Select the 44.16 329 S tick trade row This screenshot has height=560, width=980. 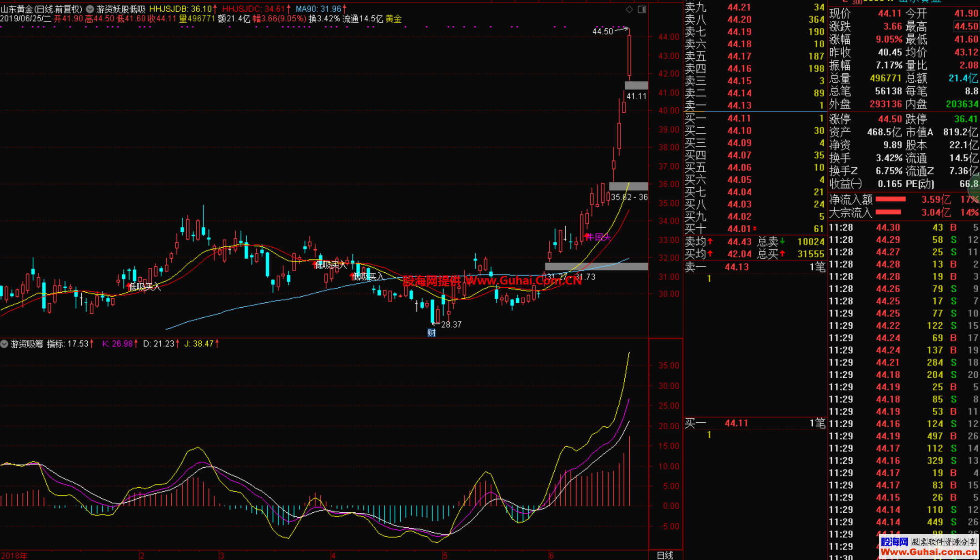tap(903, 460)
